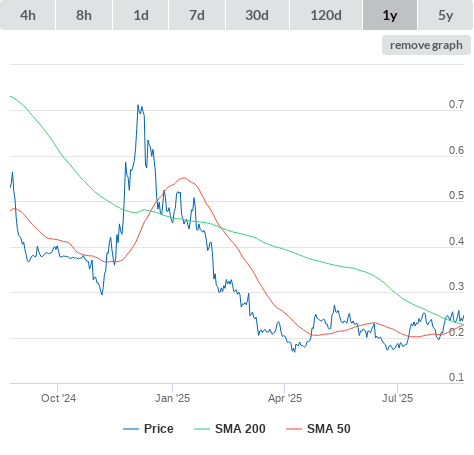Click the 0.7 y-axis value
The image size is (474, 455).
coord(456,104)
